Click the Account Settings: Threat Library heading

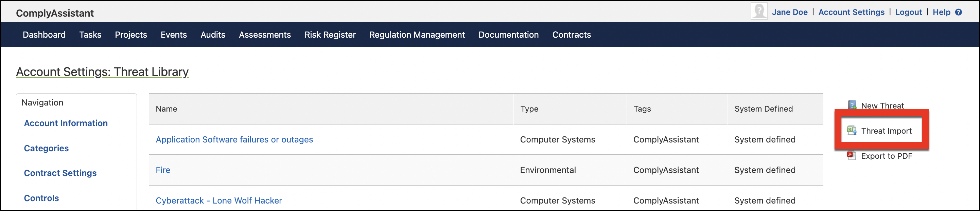[x=102, y=72]
